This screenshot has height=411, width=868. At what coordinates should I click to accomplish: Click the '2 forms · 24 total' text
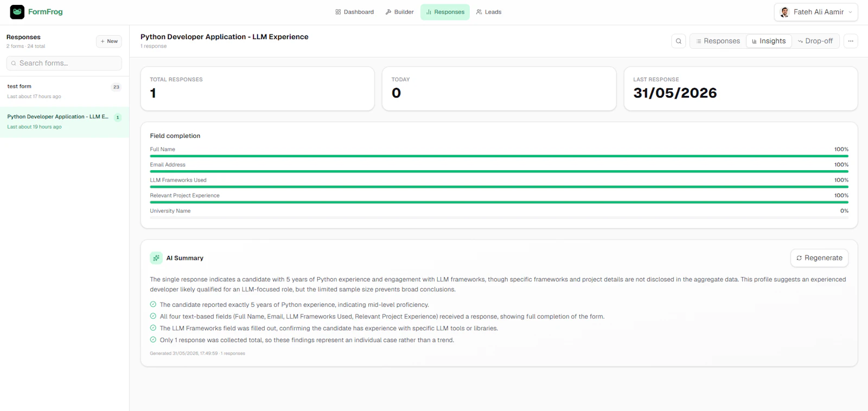coord(25,47)
